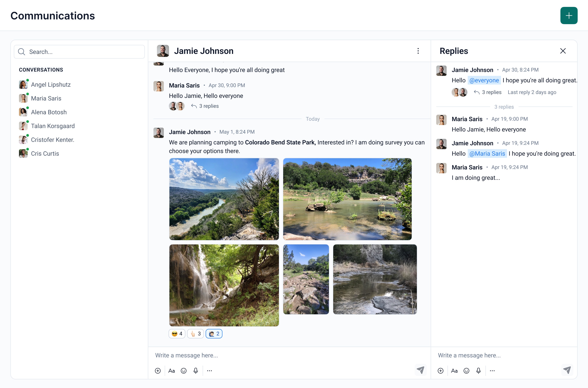The width and height of the screenshot is (588, 388).
Task: Toggle text formatting Aa in main composer
Action: pos(171,370)
